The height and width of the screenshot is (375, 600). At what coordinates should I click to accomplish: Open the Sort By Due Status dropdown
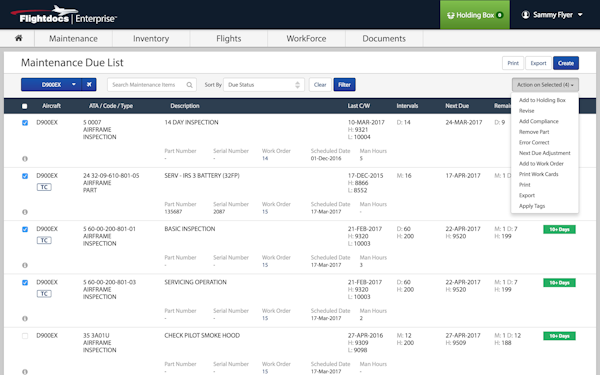(x=264, y=85)
